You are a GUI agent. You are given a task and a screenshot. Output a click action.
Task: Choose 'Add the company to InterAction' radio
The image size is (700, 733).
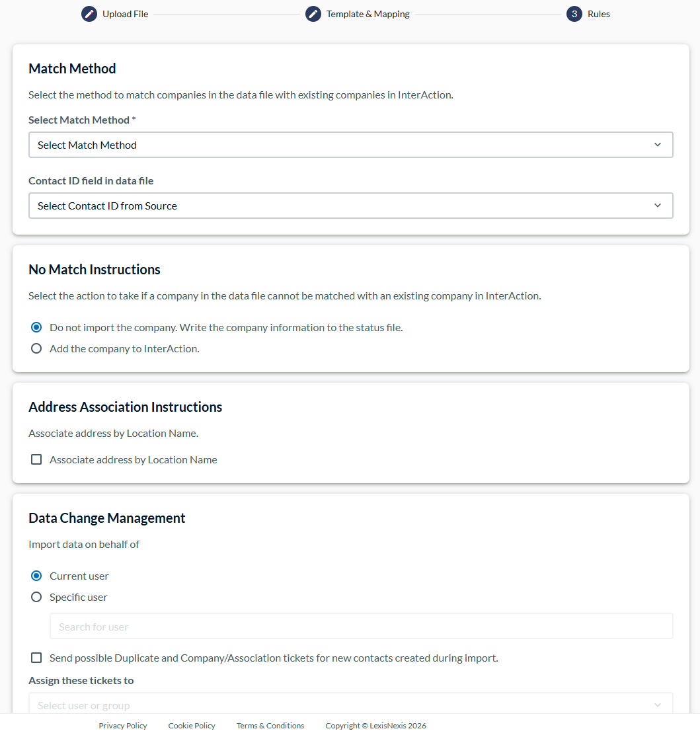click(36, 348)
